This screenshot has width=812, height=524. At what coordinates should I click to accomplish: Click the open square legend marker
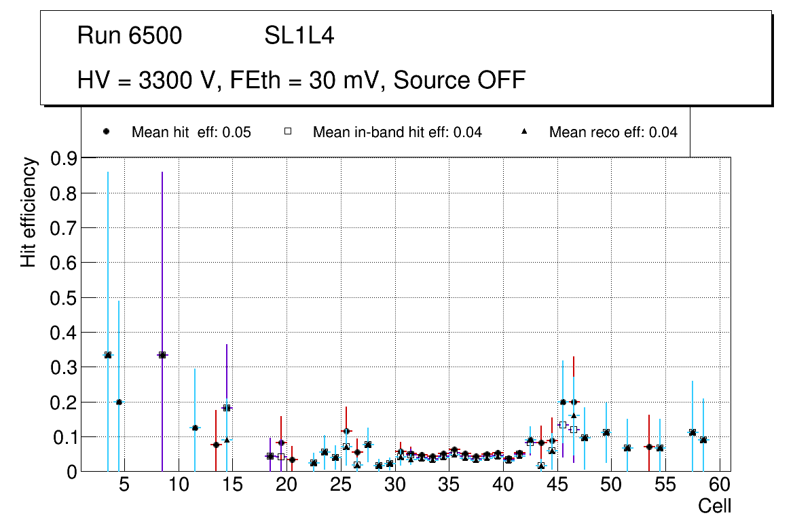point(288,132)
